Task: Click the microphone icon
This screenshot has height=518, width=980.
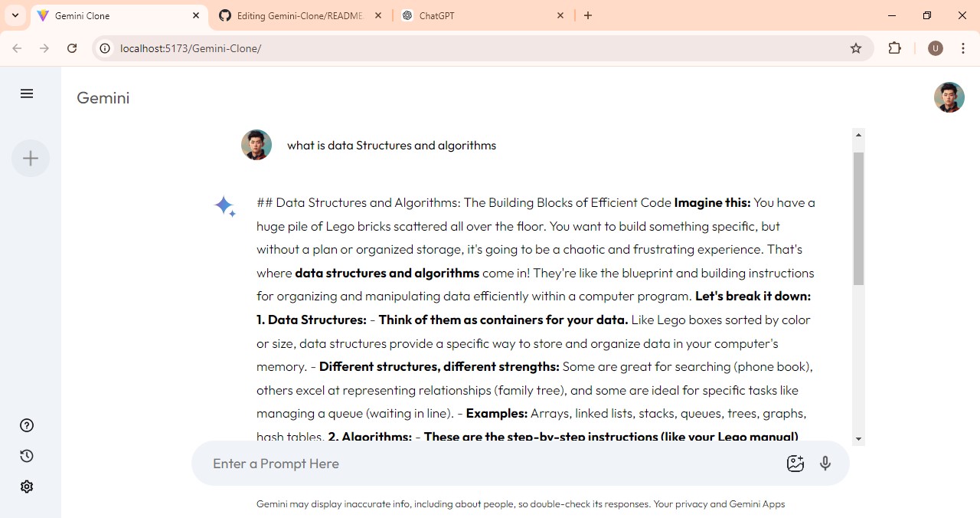Action: (825, 464)
